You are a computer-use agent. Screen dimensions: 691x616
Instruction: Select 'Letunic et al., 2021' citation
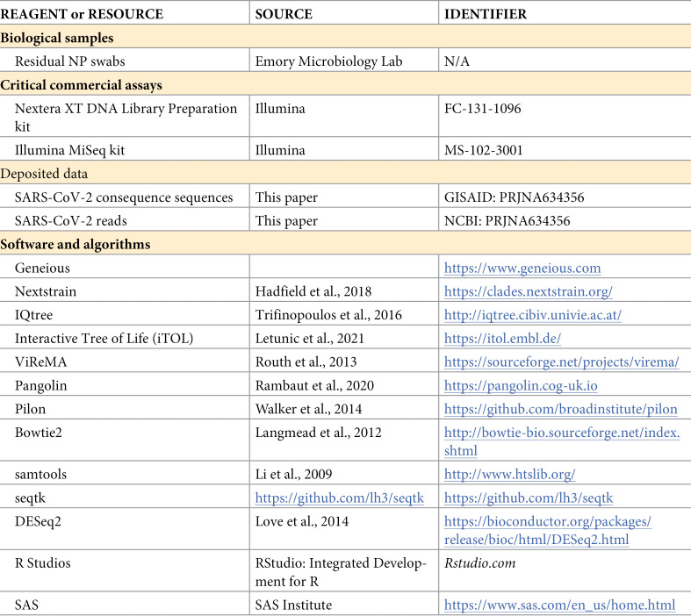310,338
